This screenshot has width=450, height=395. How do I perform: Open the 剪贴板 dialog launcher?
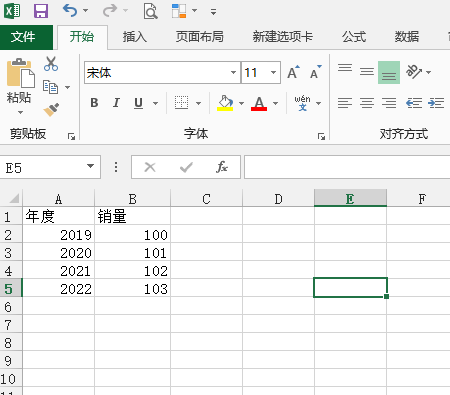click(x=71, y=136)
